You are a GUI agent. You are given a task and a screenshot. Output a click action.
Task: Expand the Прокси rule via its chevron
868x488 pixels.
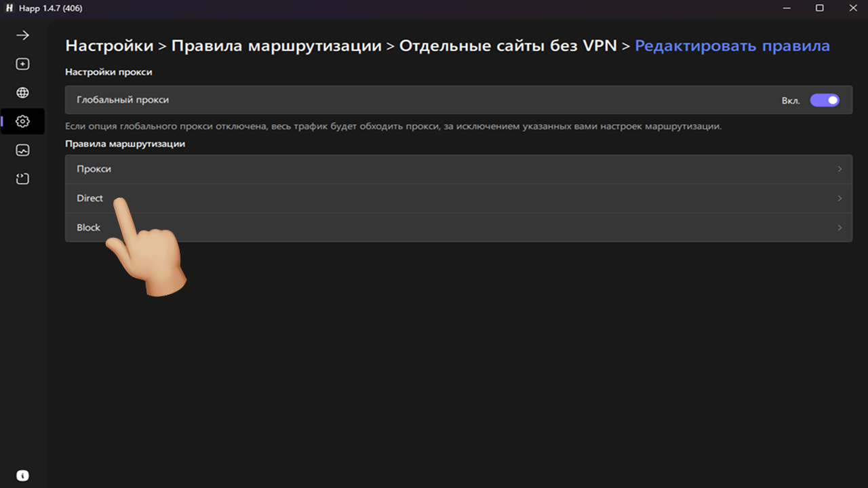840,169
